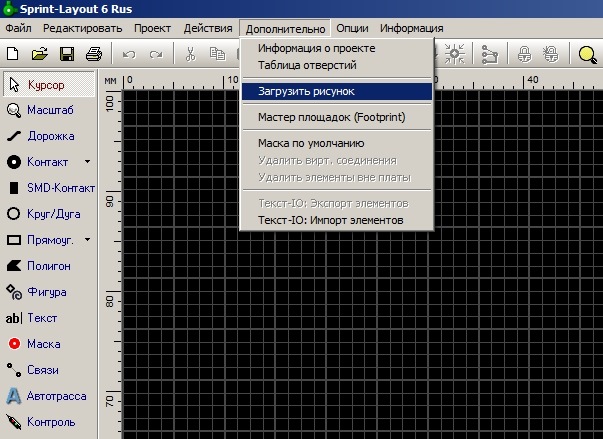This screenshot has width=603, height=439.
Task: Select the SMD-Контакт tool
Action: 50,188
